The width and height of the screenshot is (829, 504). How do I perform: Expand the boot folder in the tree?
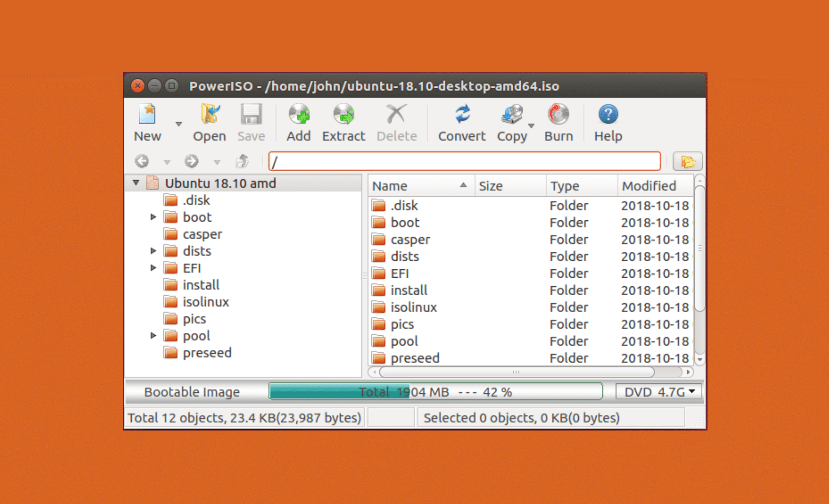153,217
